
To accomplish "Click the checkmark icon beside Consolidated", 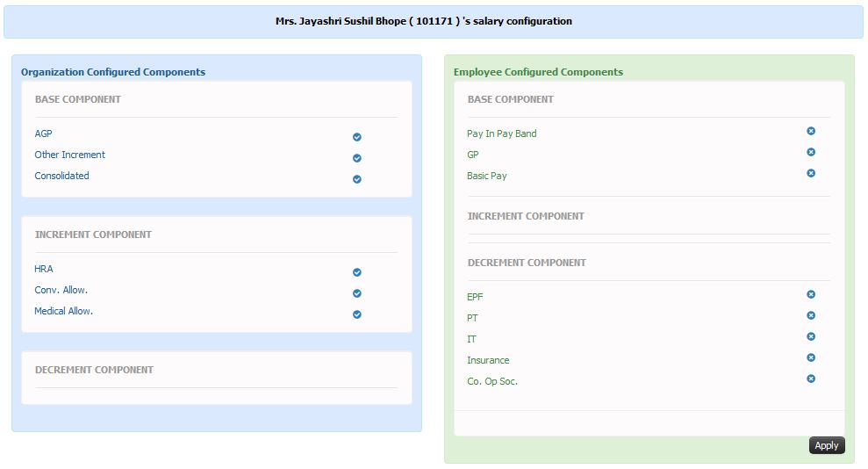I will tap(357, 179).
